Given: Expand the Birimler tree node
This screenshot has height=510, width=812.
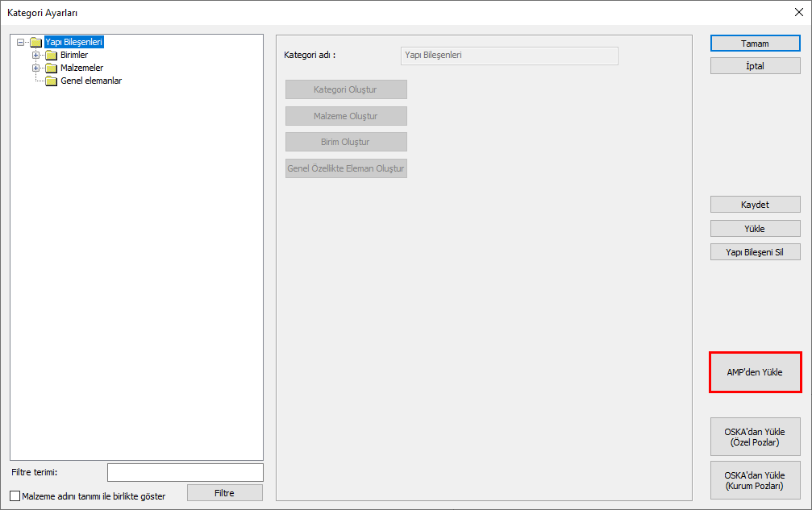Looking at the screenshot, I should [35, 56].
